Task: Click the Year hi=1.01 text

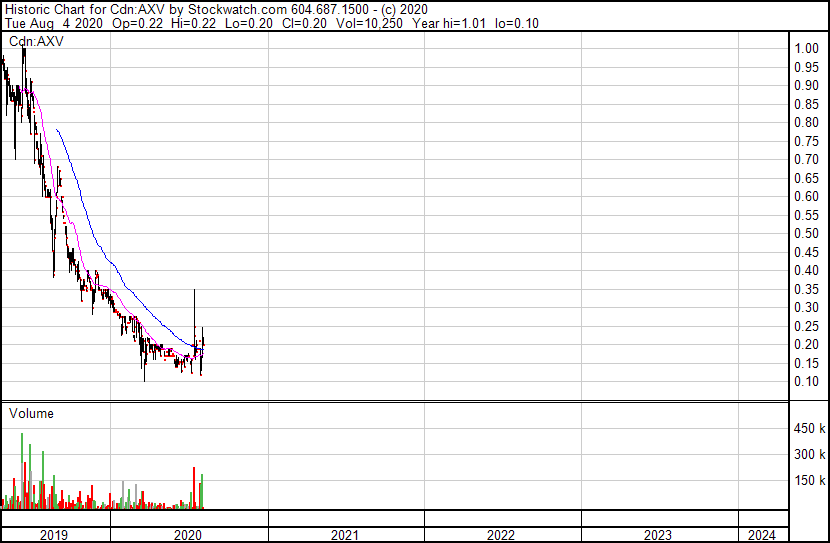Action: tap(449, 23)
